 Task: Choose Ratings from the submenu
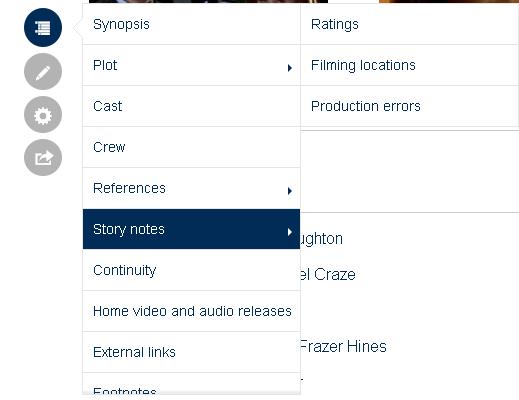tap(409, 24)
